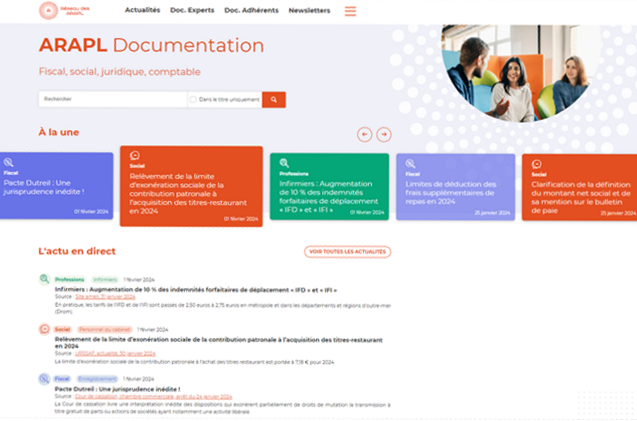Click 'Voir toutes les actualités' button

(347, 252)
